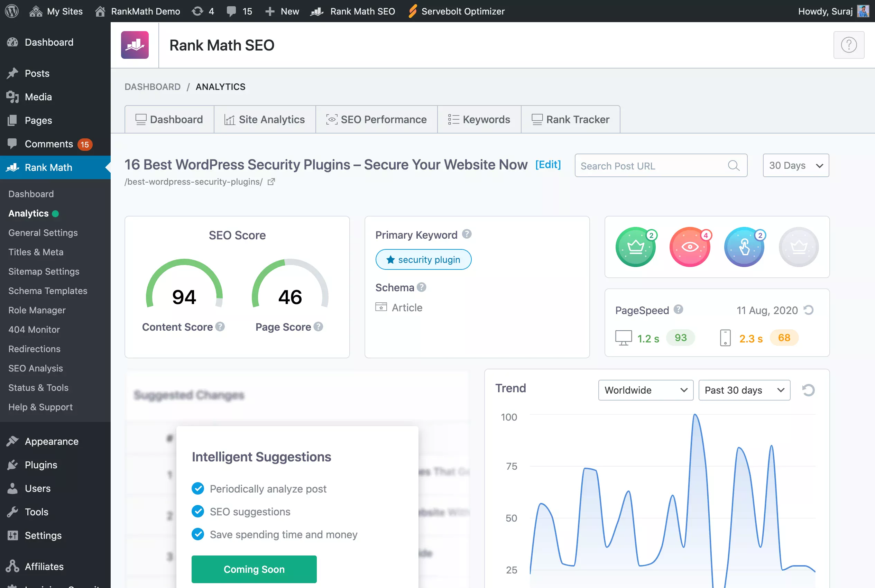Click the red eye impressions badge

click(690, 247)
